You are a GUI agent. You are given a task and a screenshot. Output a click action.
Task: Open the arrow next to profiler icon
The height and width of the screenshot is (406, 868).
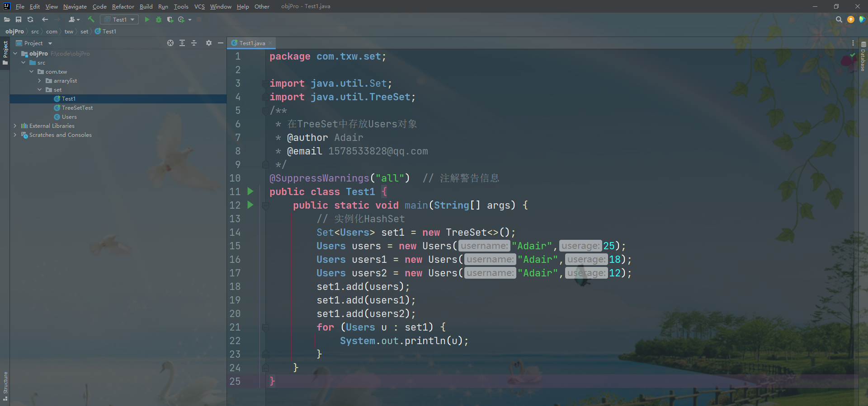190,19
